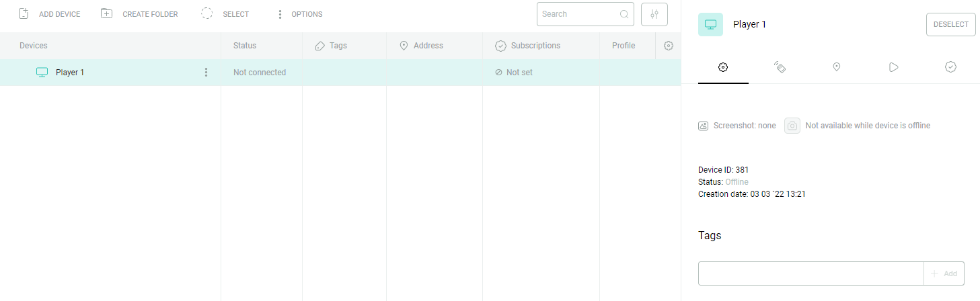This screenshot has height=301, width=980.
Task: Focus the Tags input field
Action: [x=811, y=273]
